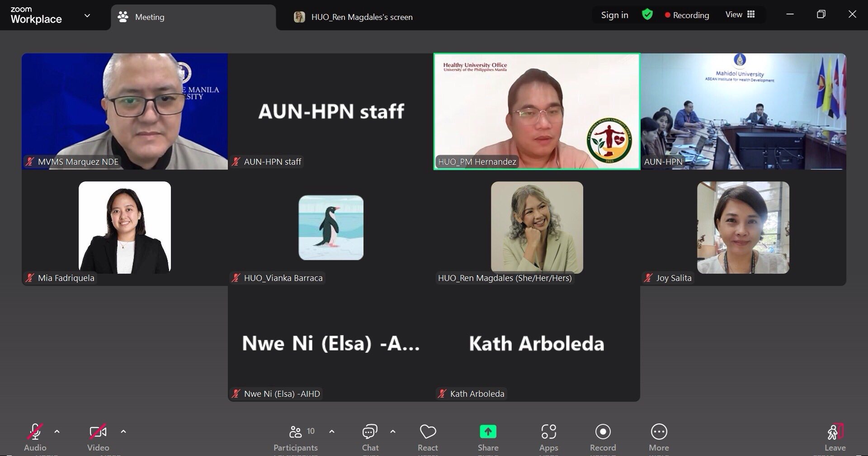Select the Nwe Ni (Elsa) tile

(331, 343)
